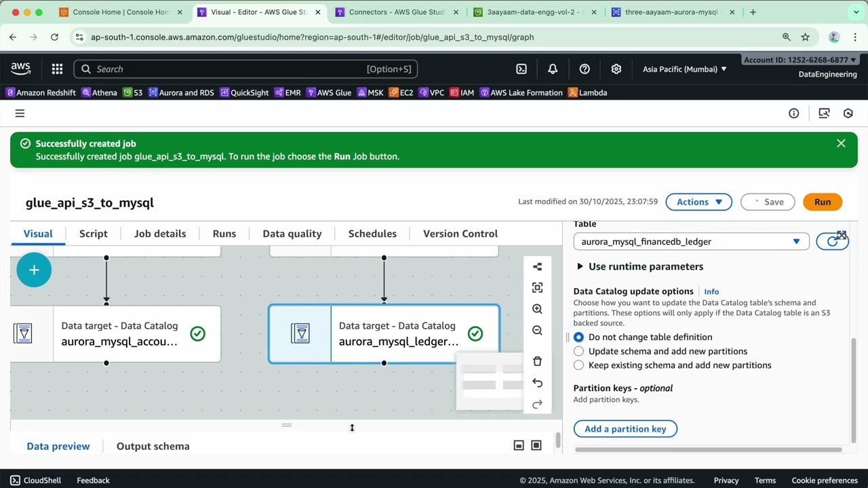Open the AWS Glue bookmark shortcut
The width and height of the screenshot is (868, 488).
tap(330, 92)
